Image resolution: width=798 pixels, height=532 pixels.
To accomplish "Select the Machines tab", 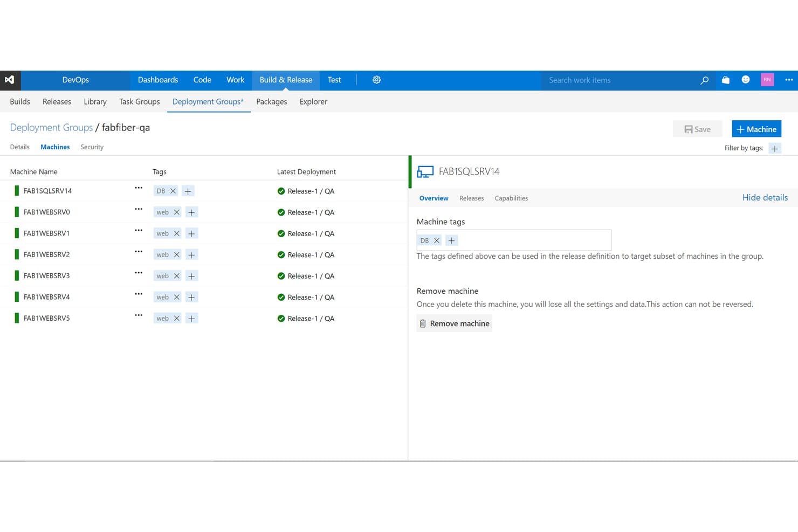I will coord(55,147).
